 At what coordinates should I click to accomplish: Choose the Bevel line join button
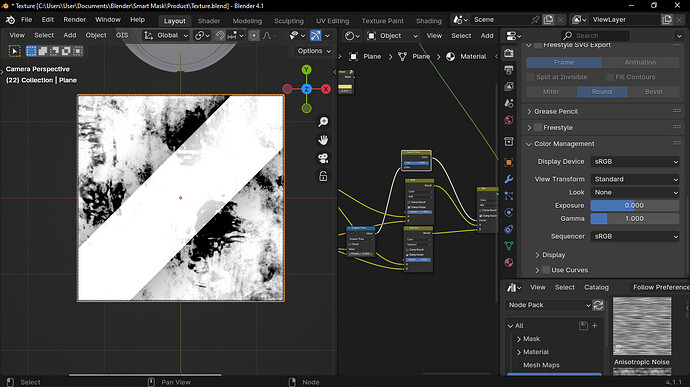(653, 92)
